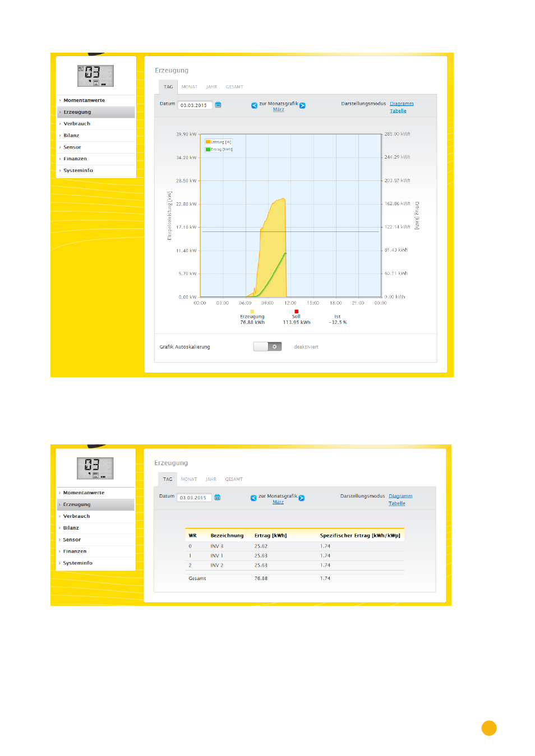
Task: Toggle Leistung [W] legend entry in chart
Action: coord(219,142)
